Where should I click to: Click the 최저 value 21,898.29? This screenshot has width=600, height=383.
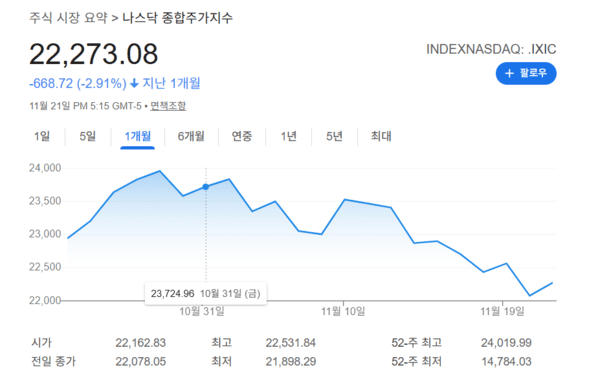[291, 361]
